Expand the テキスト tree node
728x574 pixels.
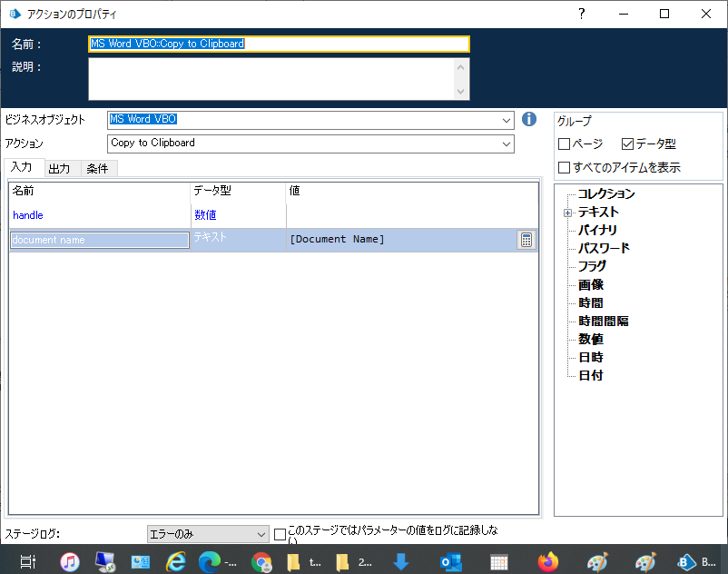pyautogui.click(x=567, y=213)
